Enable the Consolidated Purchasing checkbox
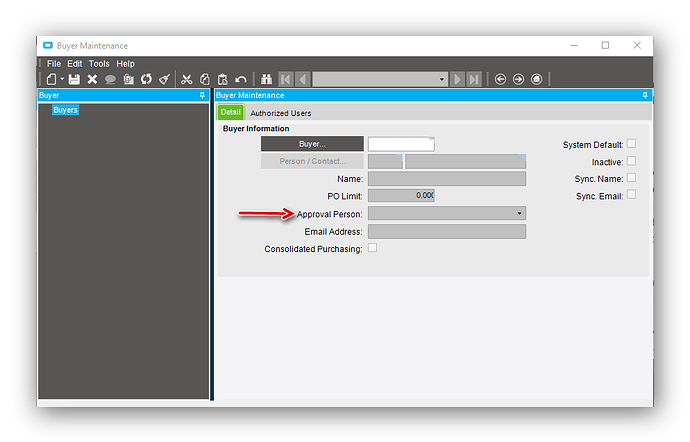Screen dimensions: 690x442 372,248
